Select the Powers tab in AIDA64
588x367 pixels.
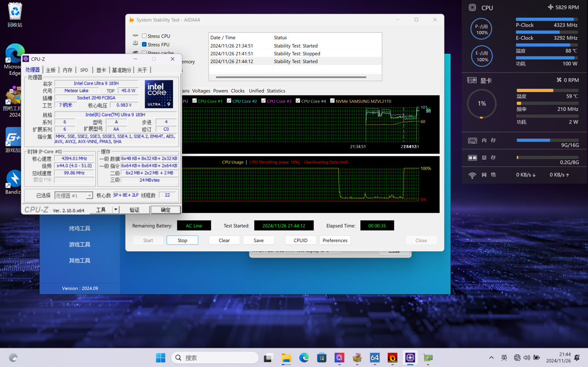220,91
